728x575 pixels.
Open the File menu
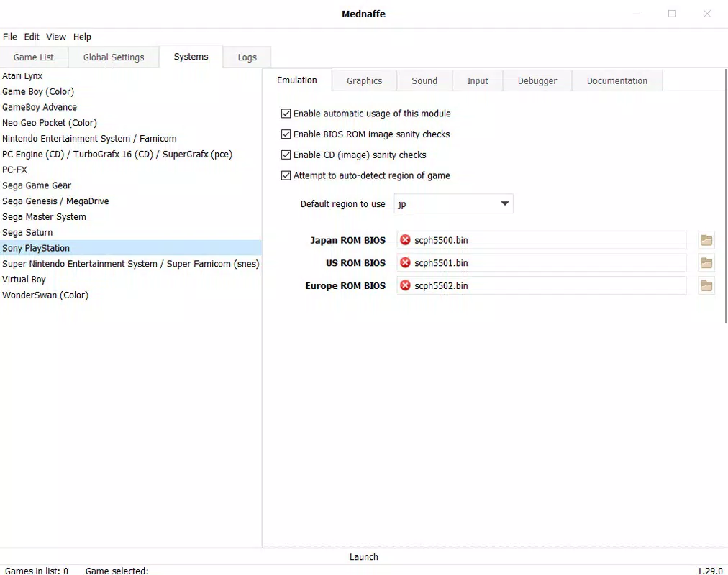(x=10, y=37)
